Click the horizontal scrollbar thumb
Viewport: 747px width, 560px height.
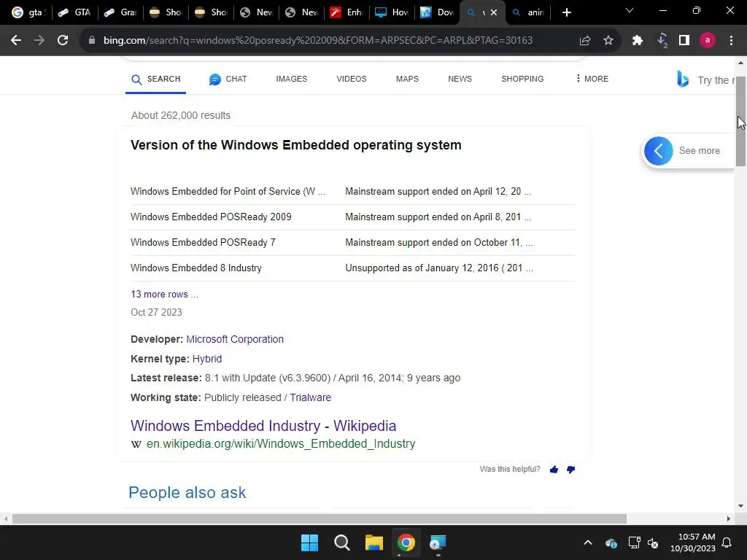click(320, 518)
